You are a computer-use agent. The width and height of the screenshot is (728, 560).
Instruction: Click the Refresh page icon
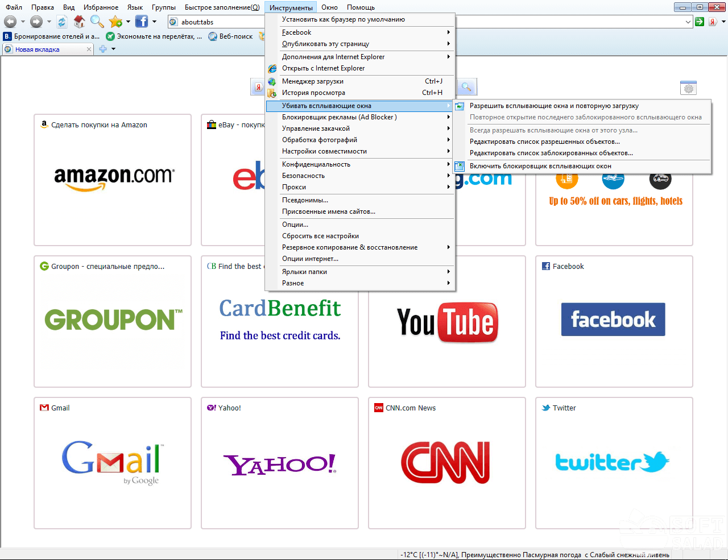coord(62,22)
